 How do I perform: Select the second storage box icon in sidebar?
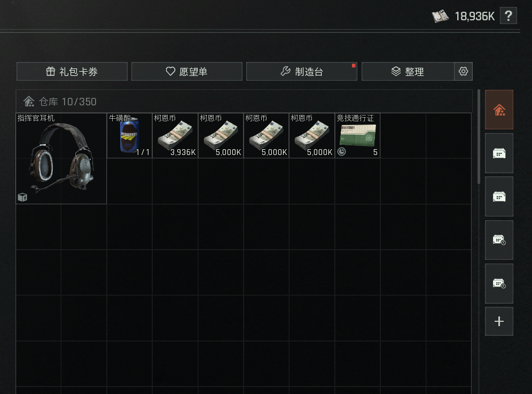click(499, 197)
